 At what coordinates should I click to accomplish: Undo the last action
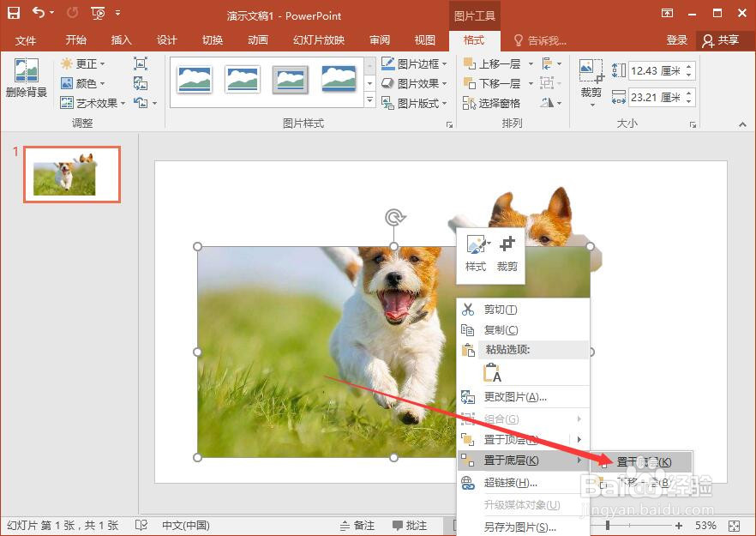(39, 13)
